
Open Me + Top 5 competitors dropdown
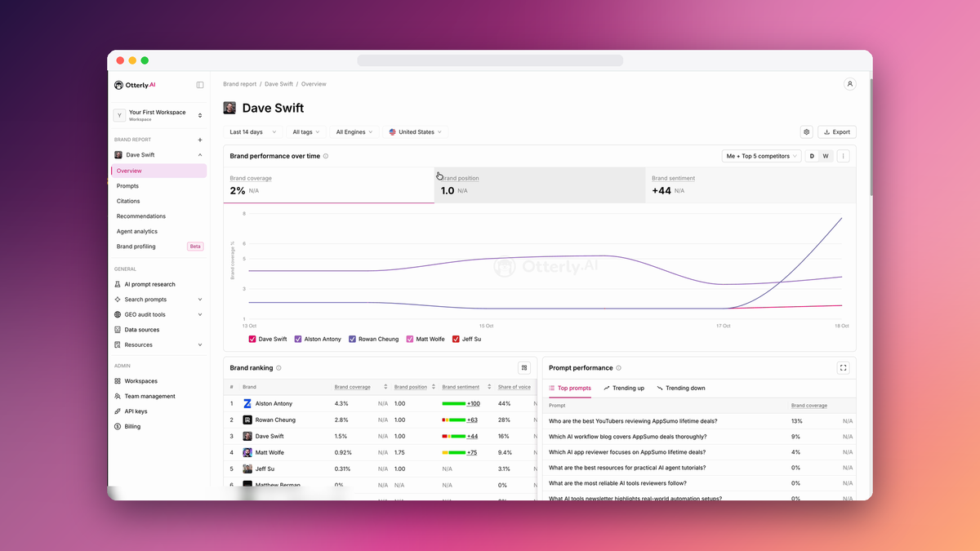tap(762, 156)
